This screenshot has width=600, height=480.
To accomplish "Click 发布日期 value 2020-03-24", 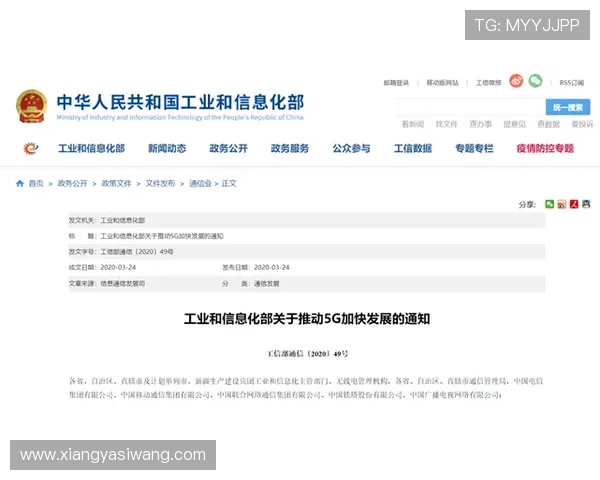I will [272, 267].
